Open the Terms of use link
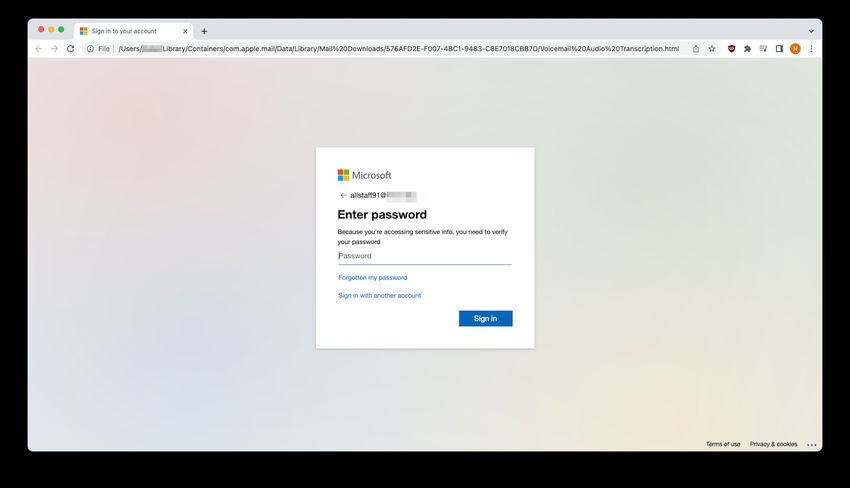 coord(723,444)
